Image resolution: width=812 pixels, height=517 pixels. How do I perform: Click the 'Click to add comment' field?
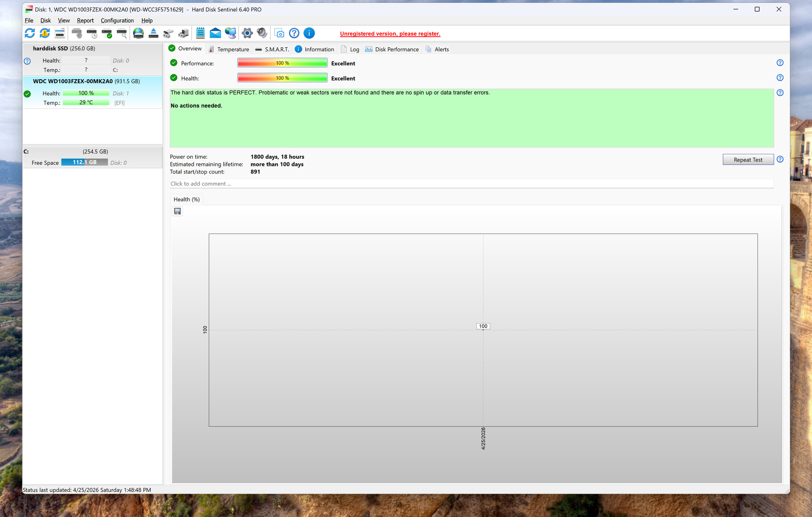point(472,184)
